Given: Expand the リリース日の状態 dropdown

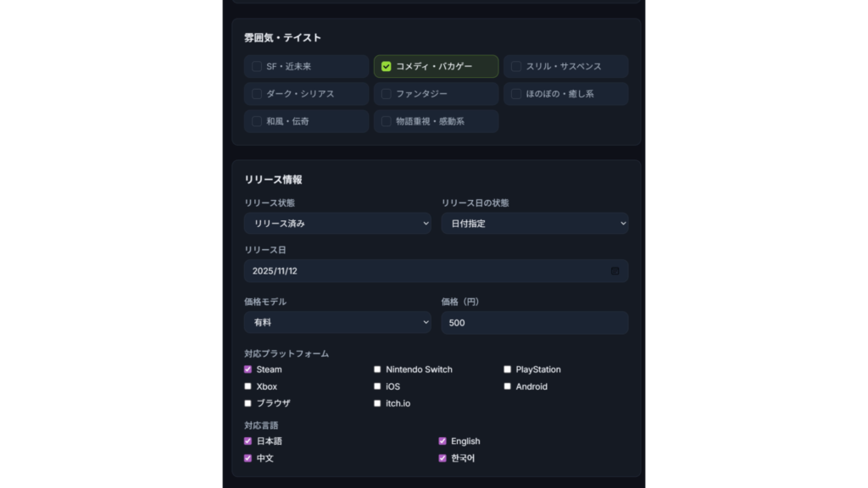Looking at the screenshot, I should coord(534,224).
